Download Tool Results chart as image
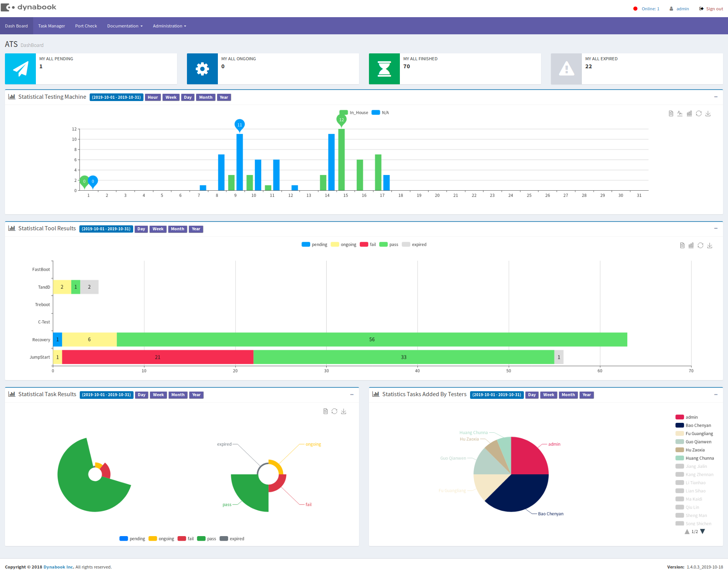 point(710,246)
